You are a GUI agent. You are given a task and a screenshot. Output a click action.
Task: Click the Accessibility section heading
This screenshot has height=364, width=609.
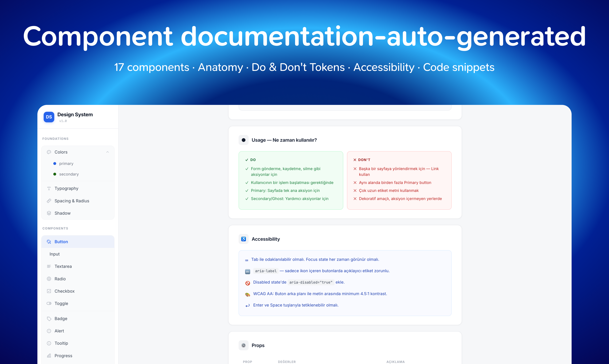266,239
